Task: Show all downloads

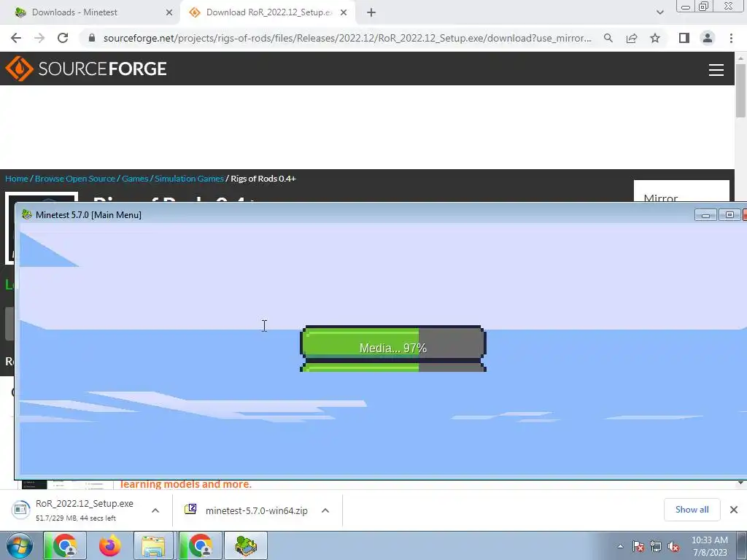Action: click(x=692, y=510)
